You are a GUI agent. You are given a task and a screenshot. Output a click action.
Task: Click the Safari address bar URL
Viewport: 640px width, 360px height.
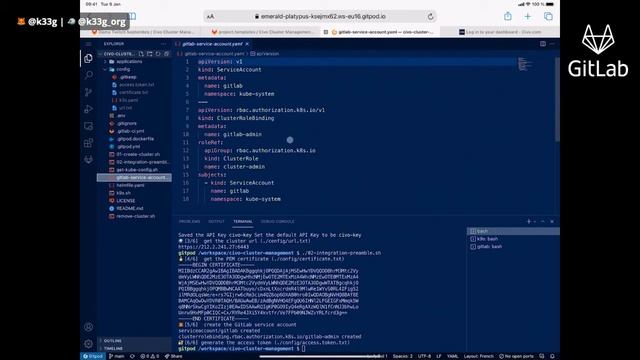320,16
